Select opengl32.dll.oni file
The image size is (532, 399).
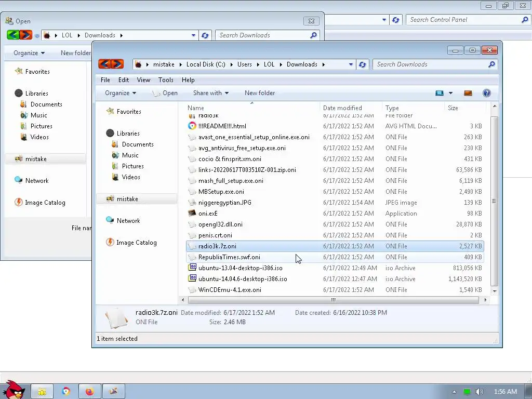pyautogui.click(x=335, y=224)
